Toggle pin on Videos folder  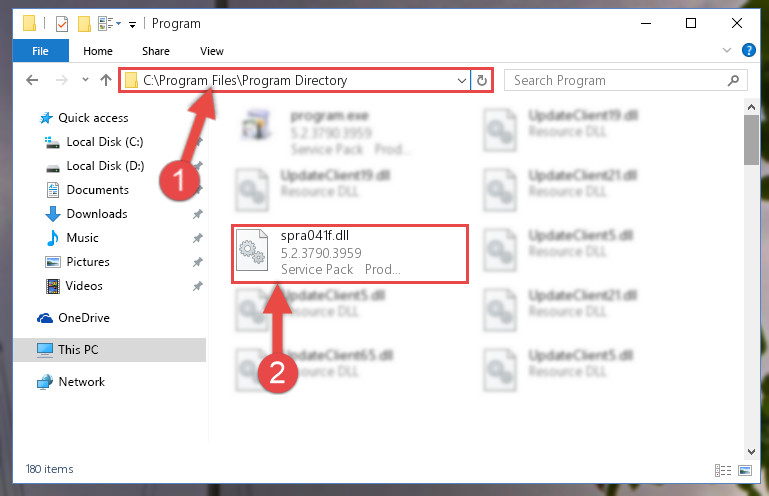[x=198, y=286]
